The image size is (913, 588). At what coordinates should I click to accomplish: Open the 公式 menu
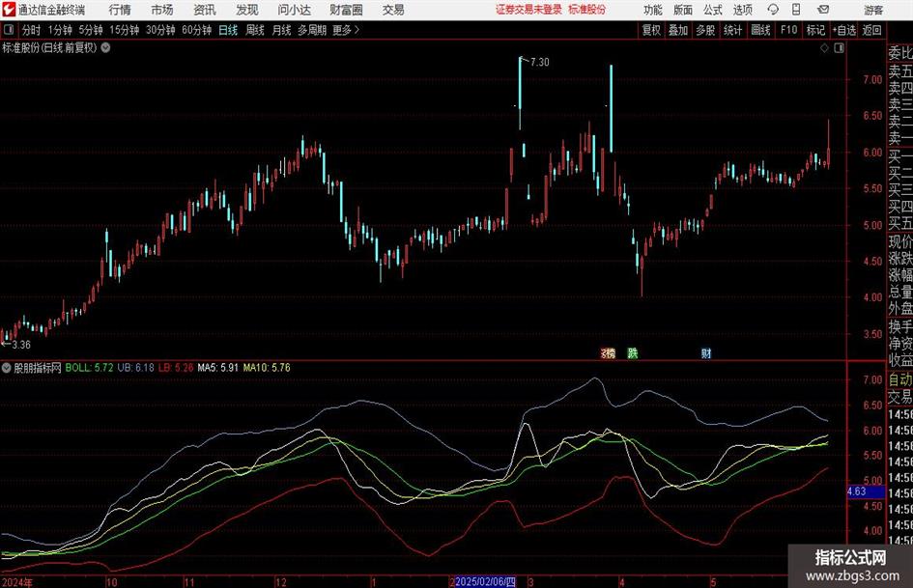tap(713, 10)
